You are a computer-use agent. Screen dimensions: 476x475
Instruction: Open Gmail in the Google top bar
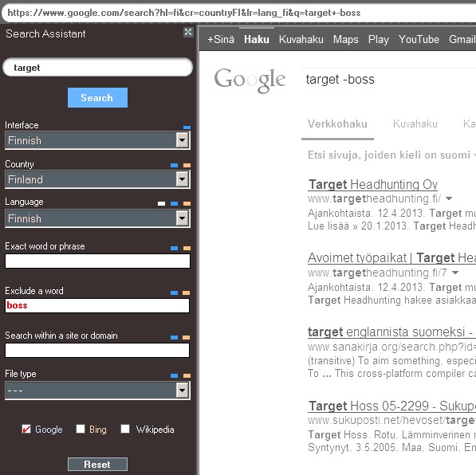(462, 40)
